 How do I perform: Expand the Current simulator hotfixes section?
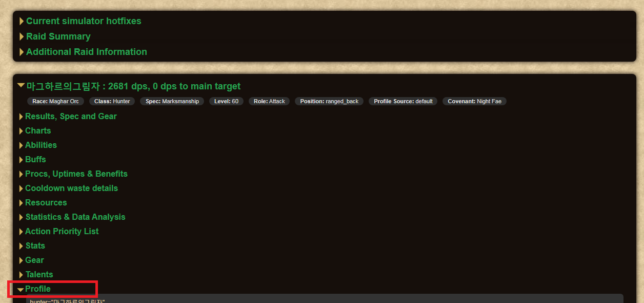pyautogui.click(x=83, y=21)
